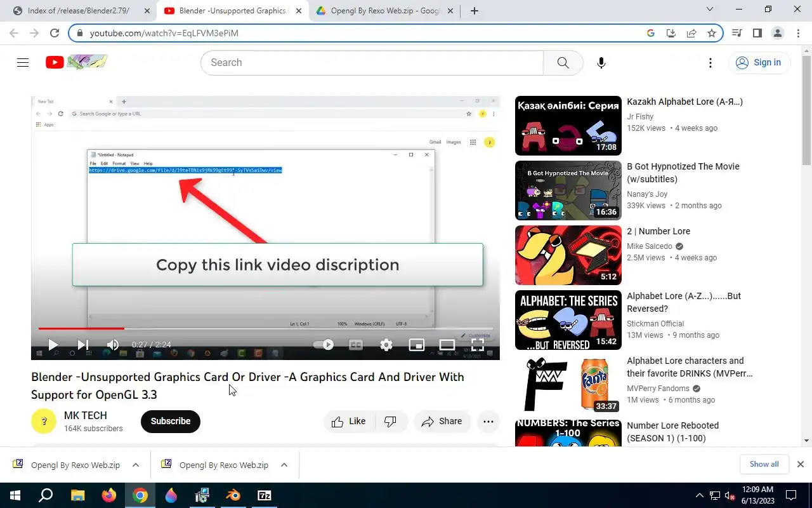Open YouTube settings three-dot menu

tap(710, 62)
